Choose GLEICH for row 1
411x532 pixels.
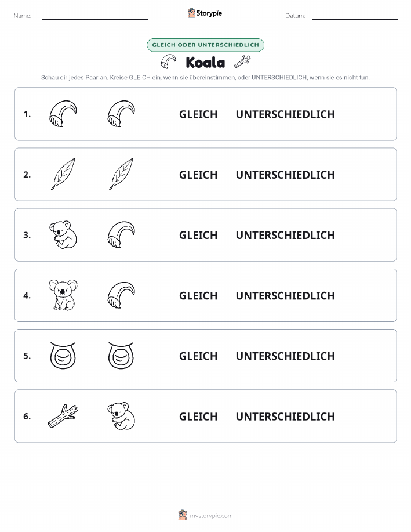tap(198, 114)
